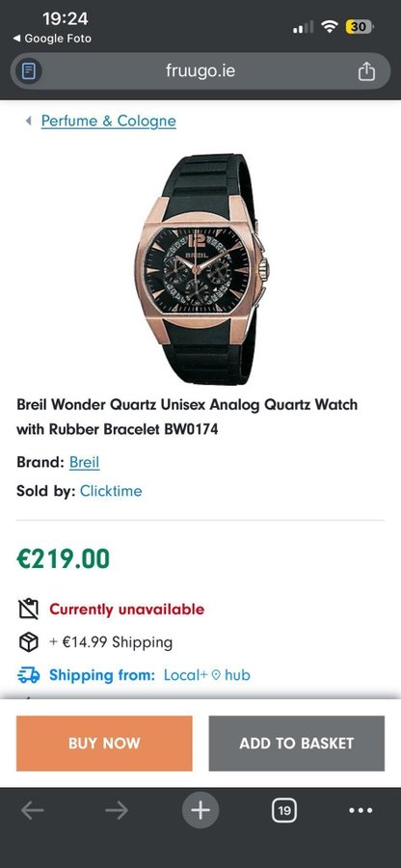Tap the ADD TO BASKET button

point(297,743)
